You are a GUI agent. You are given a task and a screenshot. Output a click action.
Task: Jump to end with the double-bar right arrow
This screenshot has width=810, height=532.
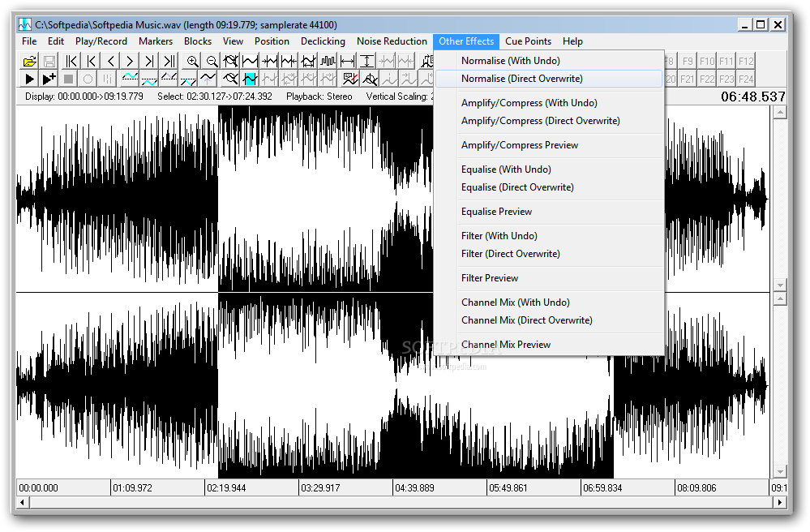coord(169,62)
